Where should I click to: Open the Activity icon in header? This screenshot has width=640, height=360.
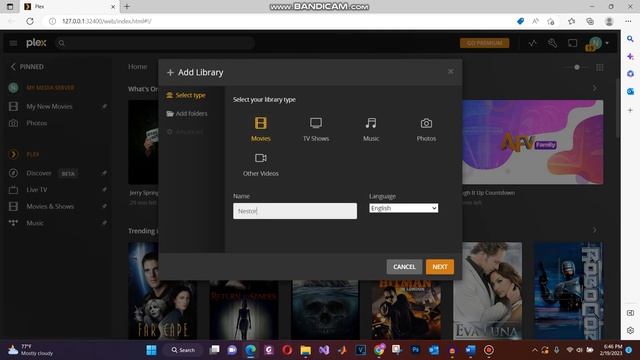coord(532,43)
